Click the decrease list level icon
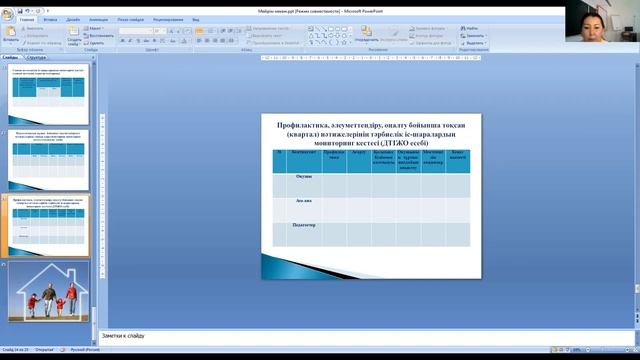The width and height of the screenshot is (640, 360). tap(223, 31)
